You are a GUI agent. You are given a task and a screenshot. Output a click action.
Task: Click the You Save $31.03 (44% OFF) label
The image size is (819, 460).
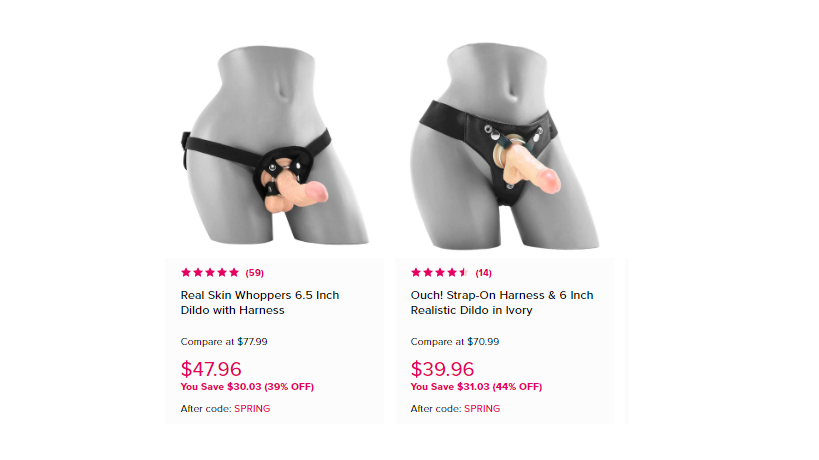click(x=476, y=387)
